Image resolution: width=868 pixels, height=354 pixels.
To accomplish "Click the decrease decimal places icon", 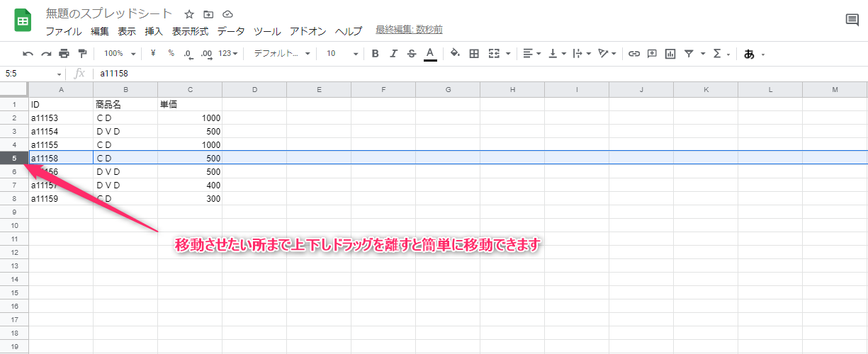I will (x=188, y=53).
